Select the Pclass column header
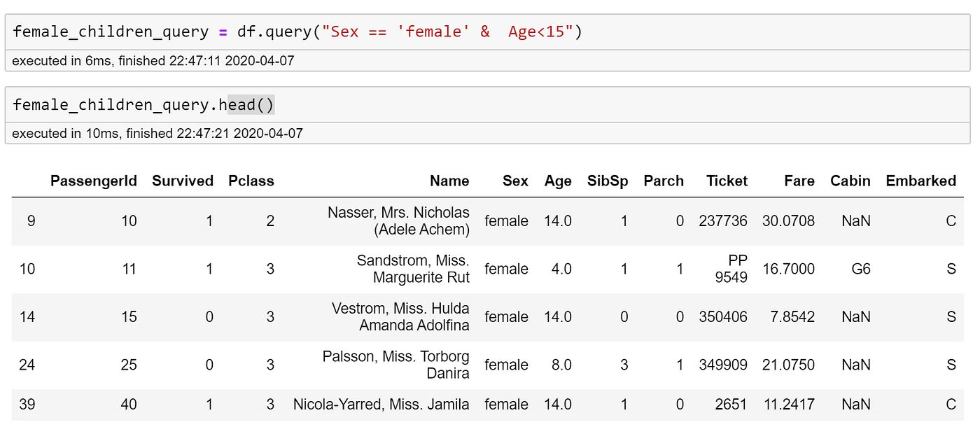This screenshot has height=434, width=980. (x=251, y=181)
